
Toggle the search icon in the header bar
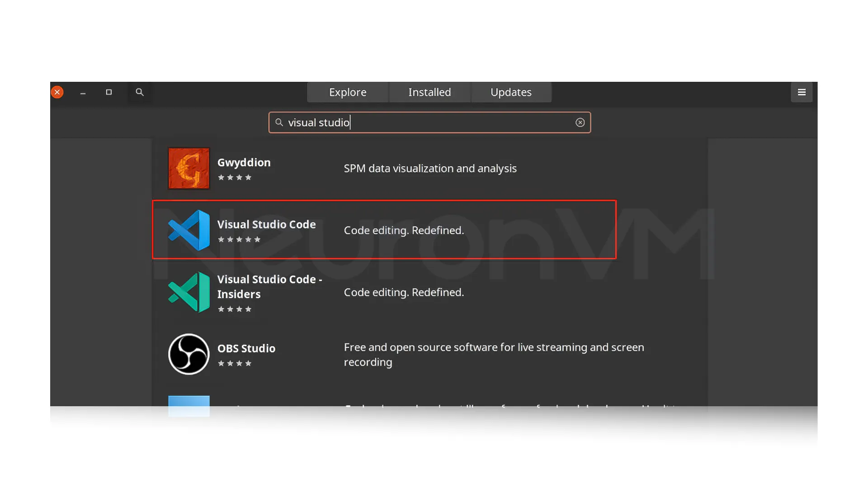tap(140, 92)
